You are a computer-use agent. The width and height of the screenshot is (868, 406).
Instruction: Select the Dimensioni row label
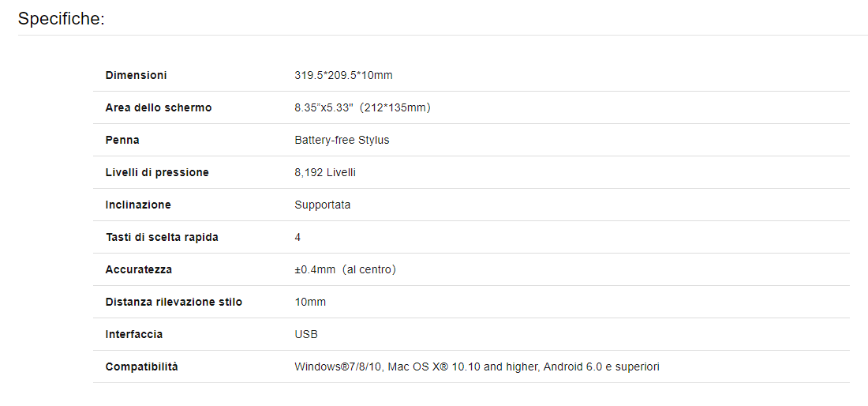137,75
